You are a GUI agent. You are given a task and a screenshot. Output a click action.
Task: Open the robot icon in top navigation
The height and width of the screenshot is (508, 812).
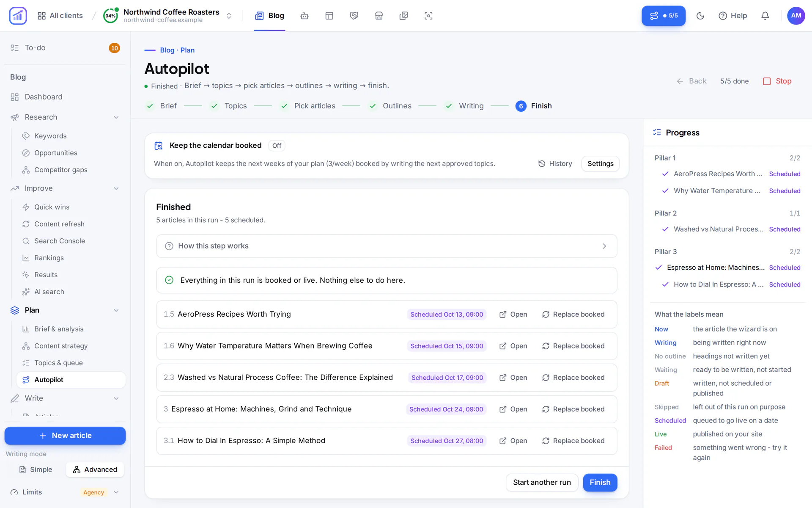point(304,16)
